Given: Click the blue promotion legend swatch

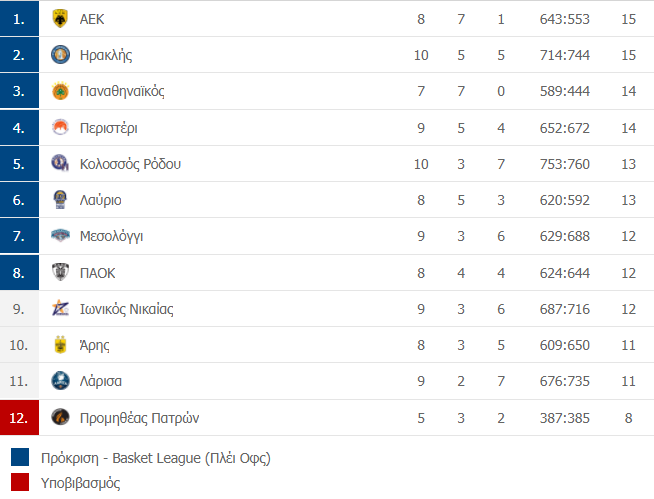Looking at the screenshot, I should click(20, 458).
